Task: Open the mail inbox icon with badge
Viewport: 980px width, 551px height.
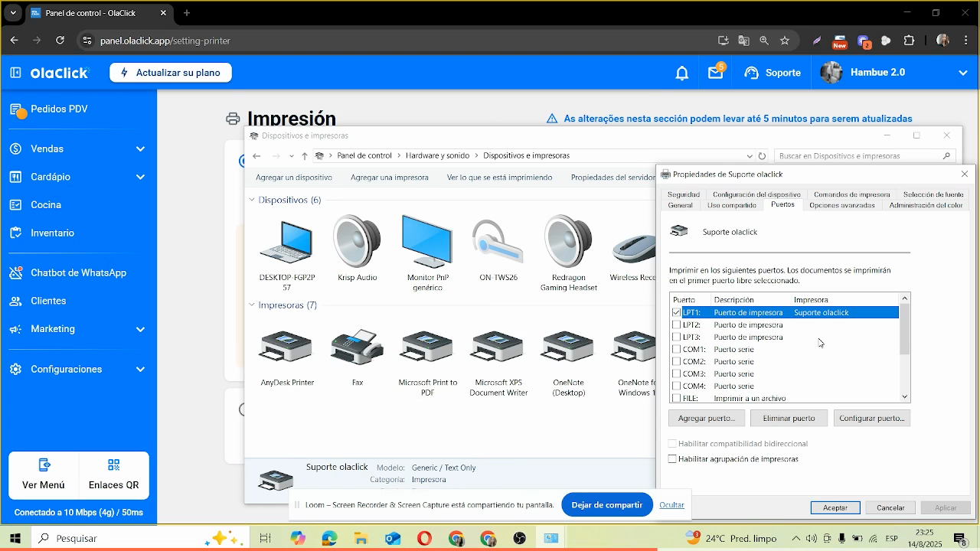Action: [x=716, y=72]
